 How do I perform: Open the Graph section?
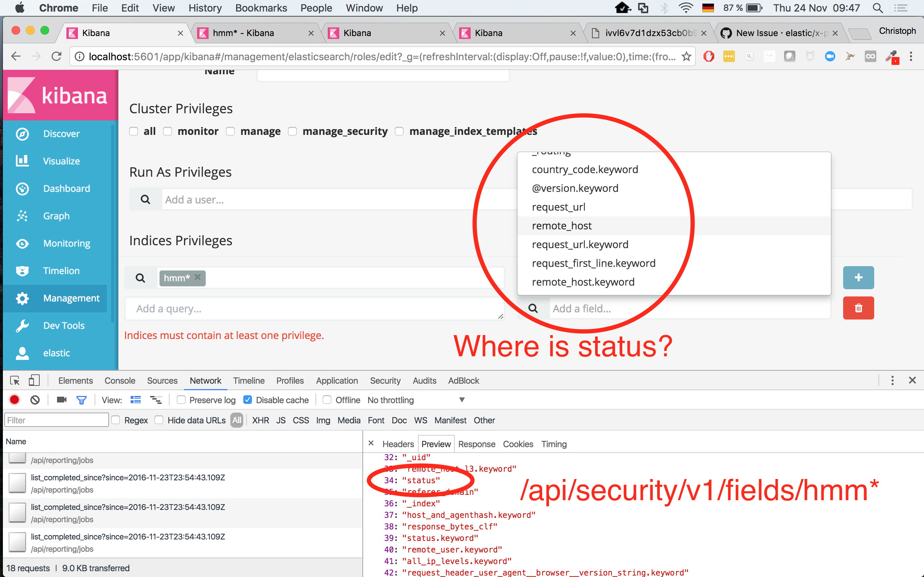pyautogui.click(x=56, y=216)
